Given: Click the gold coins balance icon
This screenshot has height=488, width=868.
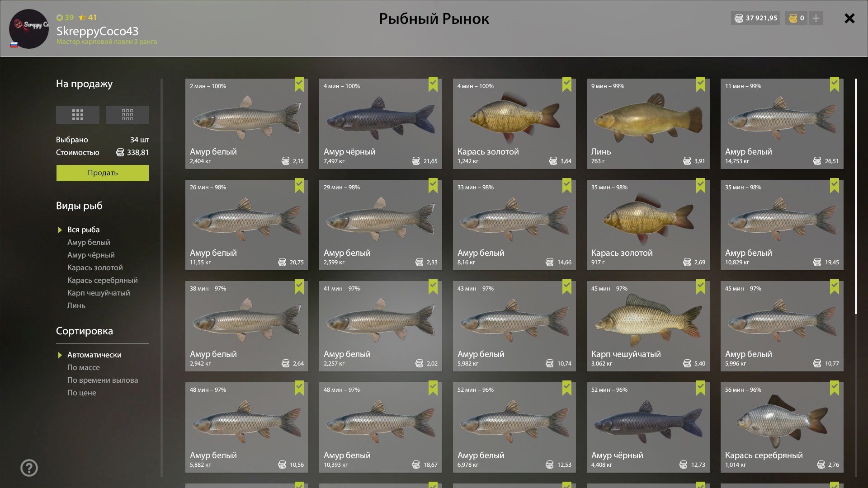Looking at the screenshot, I should pos(793,18).
